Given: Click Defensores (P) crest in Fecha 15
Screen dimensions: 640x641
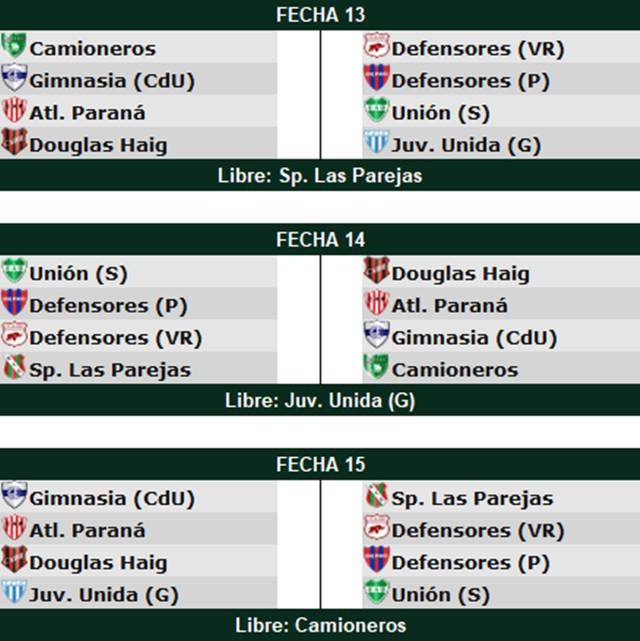Looking at the screenshot, I should pyautogui.click(x=376, y=561).
